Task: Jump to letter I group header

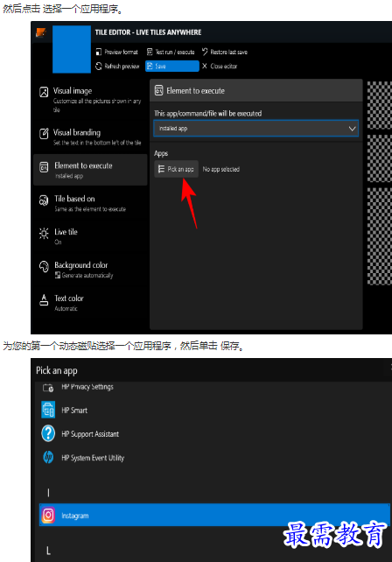Action: 48,493
